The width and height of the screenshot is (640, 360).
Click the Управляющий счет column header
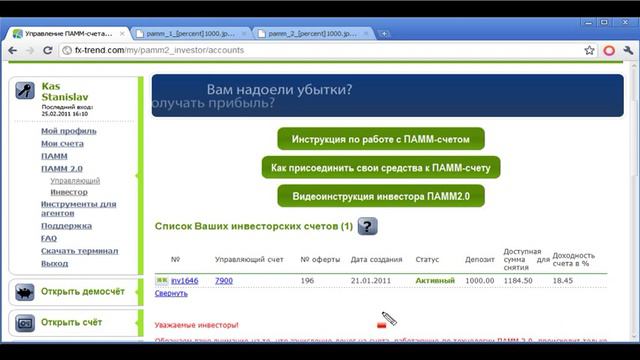pyautogui.click(x=249, y=259)
